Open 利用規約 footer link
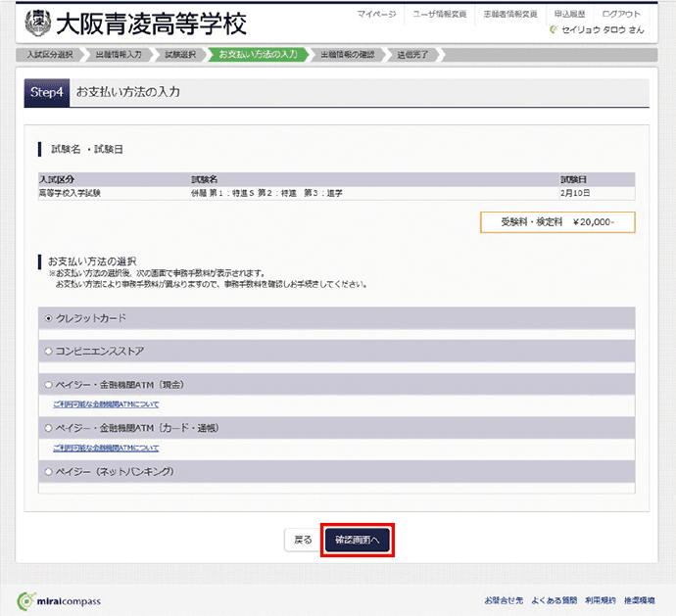Image resolution: width=676 pixels, height=616 pixels. [x=601, y=600]
